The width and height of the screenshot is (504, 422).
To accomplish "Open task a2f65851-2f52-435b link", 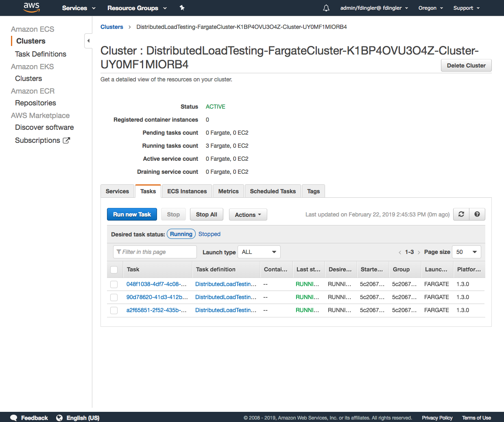I will pos(157,310).
